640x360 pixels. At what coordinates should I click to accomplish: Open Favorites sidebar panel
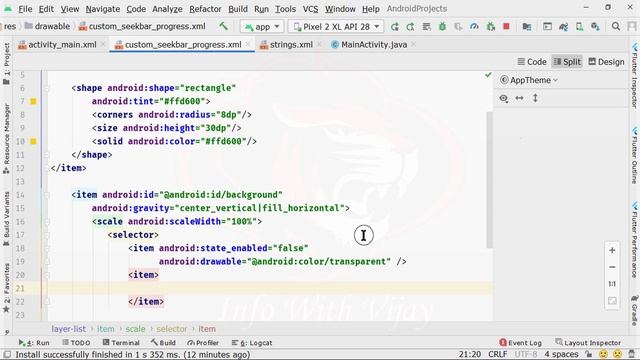pyautogui.click(x=7, y=288)
